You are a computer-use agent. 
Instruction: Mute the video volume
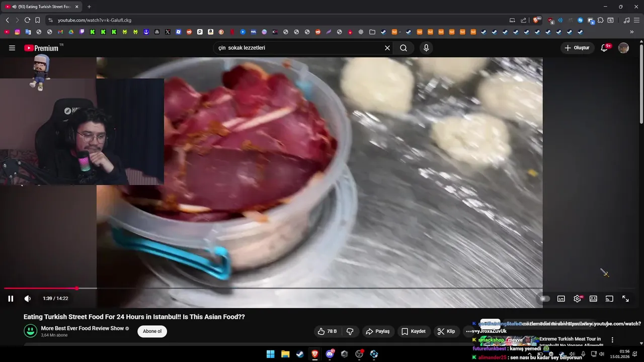click(x=28, y=299)
